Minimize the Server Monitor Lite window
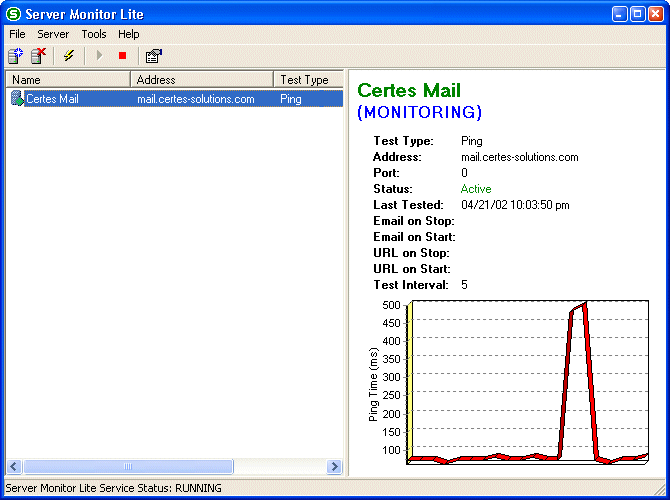The width and height of the screenshot is (670, 500). [x=619, y=14]
